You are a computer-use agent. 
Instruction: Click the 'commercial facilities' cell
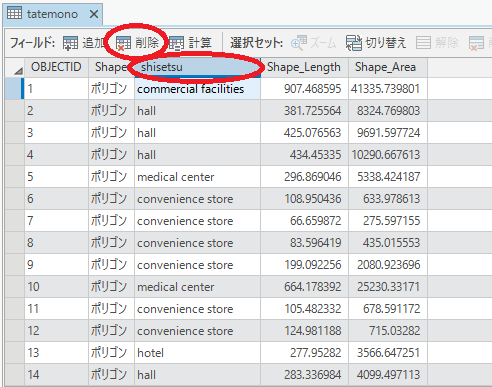(x=197, y=89)
